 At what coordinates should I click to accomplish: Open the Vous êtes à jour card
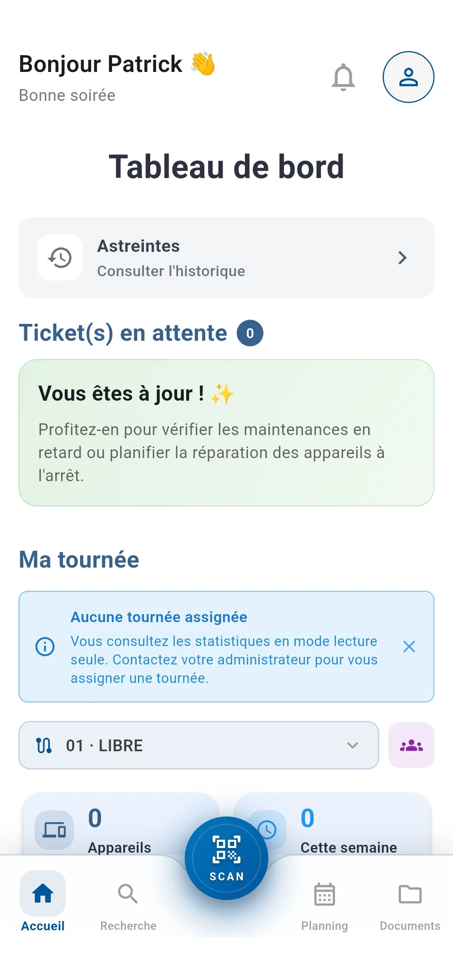[x=226, y=432]
